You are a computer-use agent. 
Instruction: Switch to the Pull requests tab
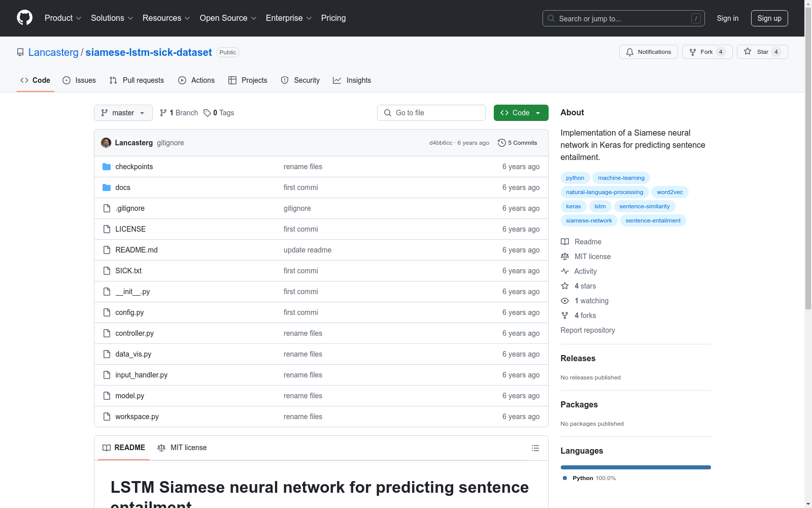tap(137, 80)
